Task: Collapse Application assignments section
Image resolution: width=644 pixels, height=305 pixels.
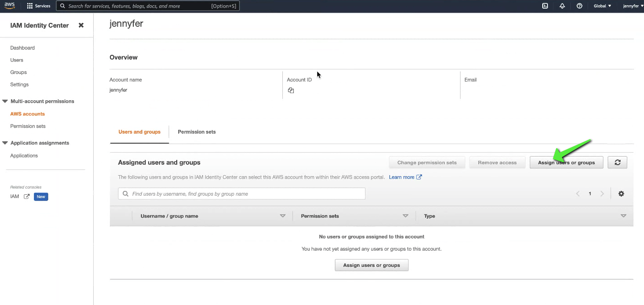Action: click(5, 143)
